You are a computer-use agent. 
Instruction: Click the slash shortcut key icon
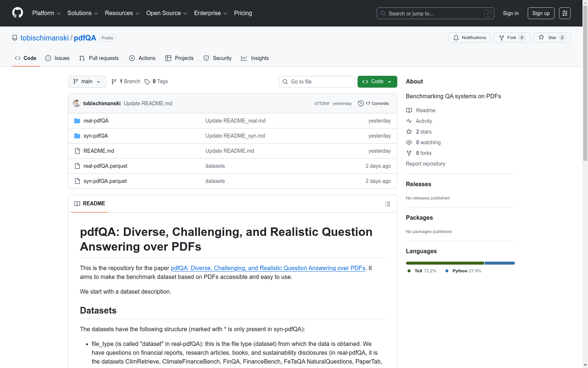pyautogui.click(x=488, y=13)
